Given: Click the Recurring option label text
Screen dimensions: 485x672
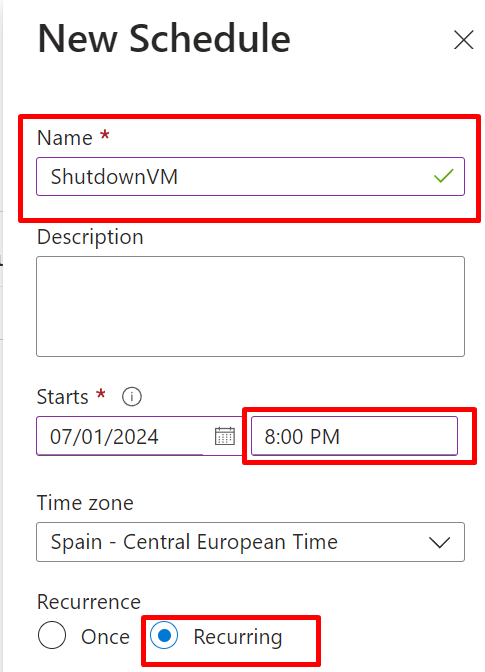Looking at the screenshot, I should pos(238,637).
